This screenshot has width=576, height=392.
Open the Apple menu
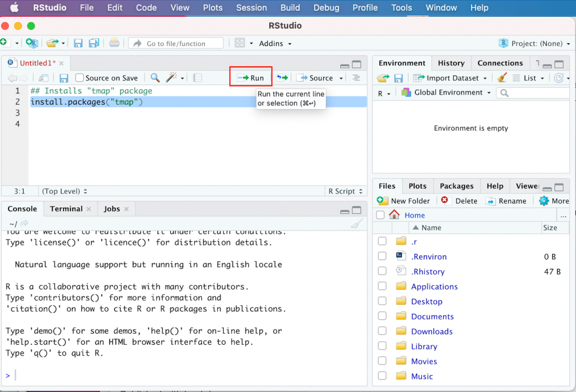click(14, 7)
